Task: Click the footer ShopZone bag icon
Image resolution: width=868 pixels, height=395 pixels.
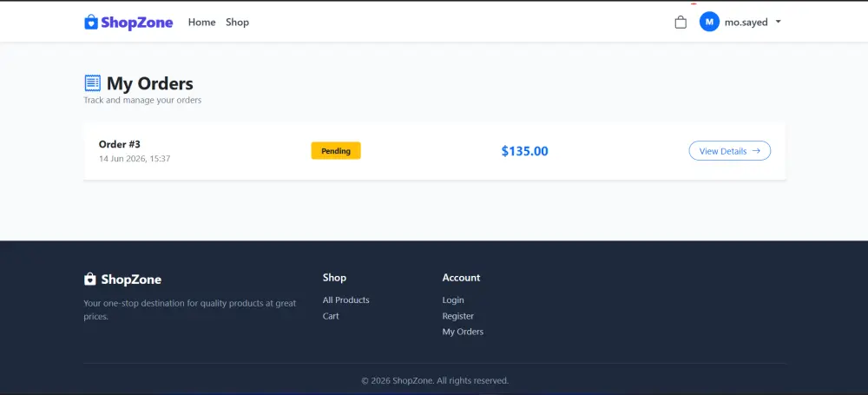Action: point(89,279)
